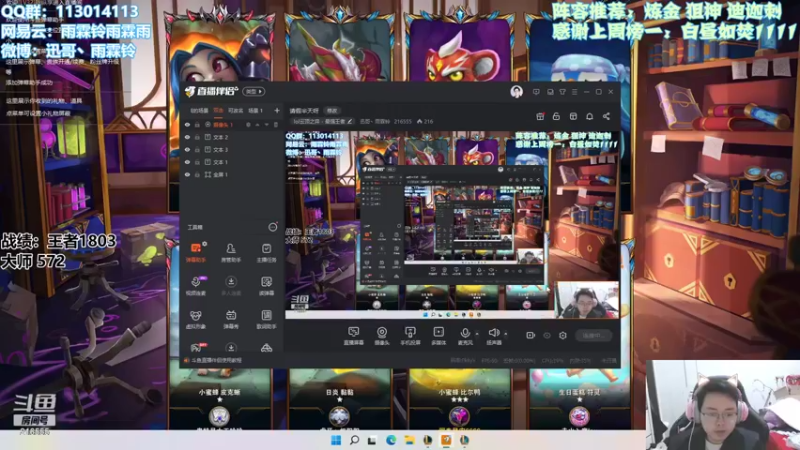Move 摄像头 1 source up with arrow

pyautogui.click(x=257, y=124)
